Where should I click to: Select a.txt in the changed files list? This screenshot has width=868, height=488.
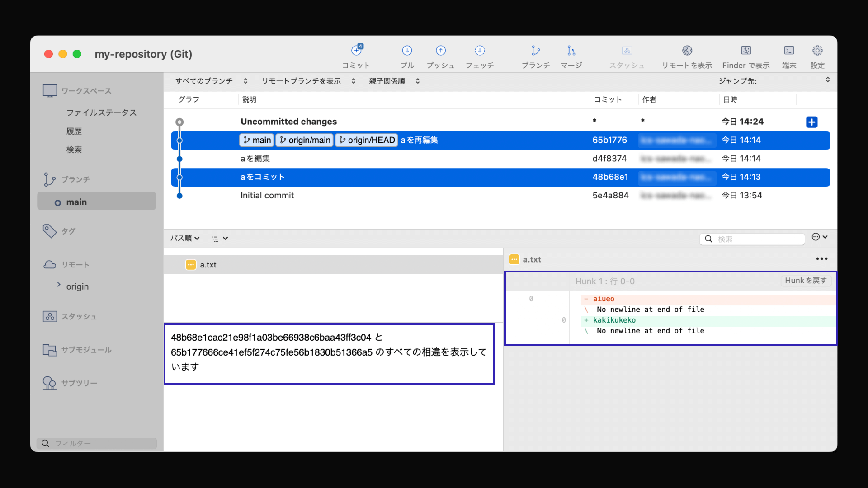[333, 265]
